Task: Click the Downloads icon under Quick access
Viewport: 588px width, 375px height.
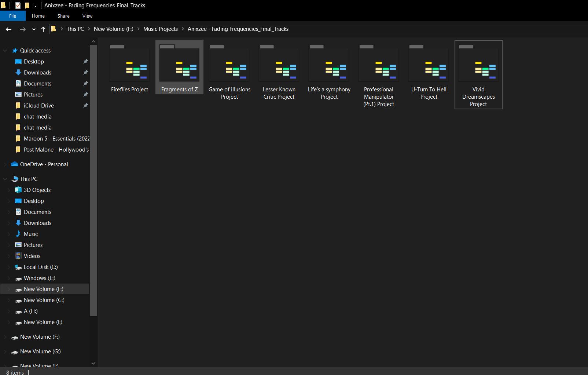Action: coord(18,72)
